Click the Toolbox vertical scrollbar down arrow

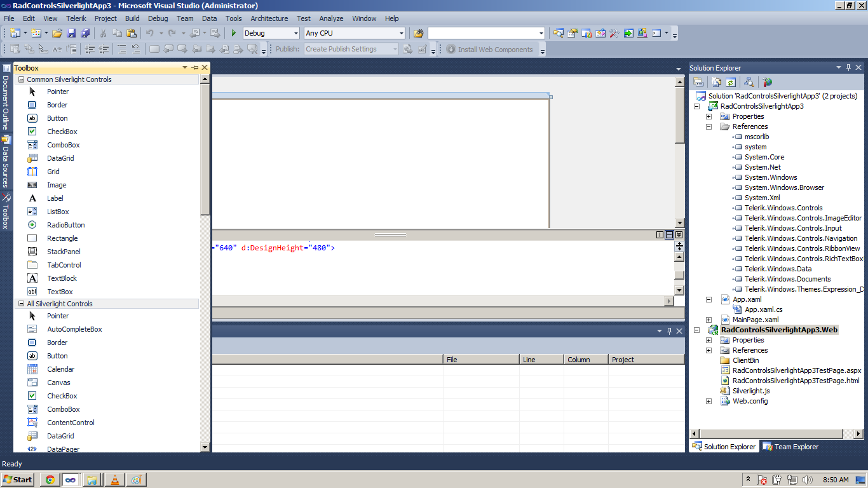[205, 447]
